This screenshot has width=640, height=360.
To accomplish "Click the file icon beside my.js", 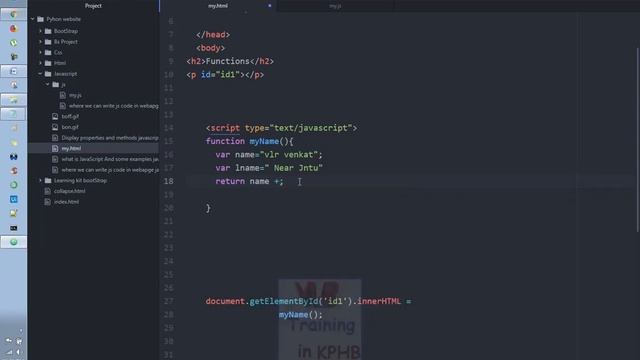I will (63, 95).
